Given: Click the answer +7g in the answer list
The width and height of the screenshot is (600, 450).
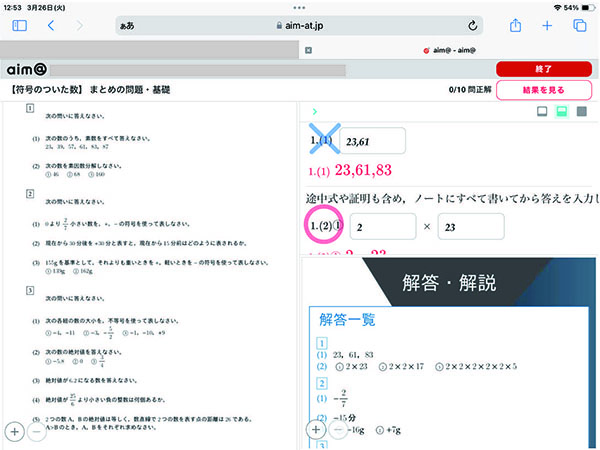Looking at the screenshot, I should point(388,430).
